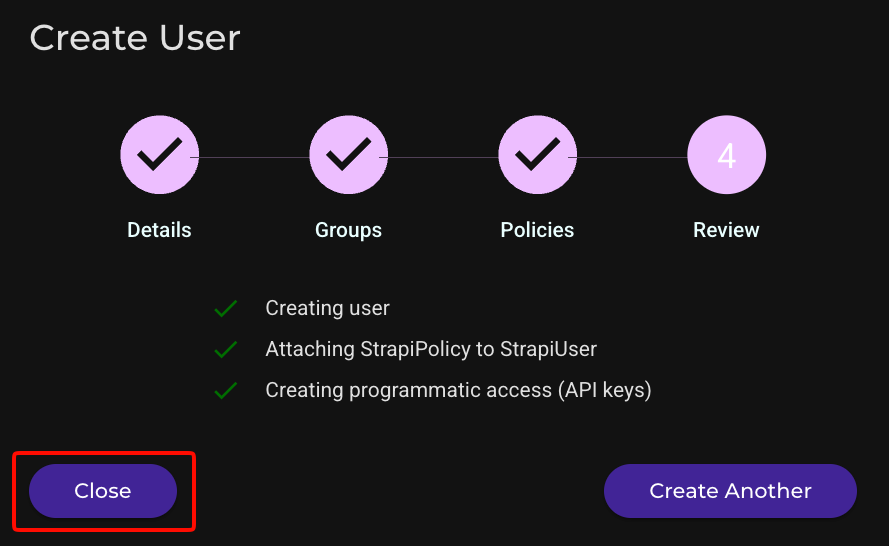The image size is (889, 546).
Task: Select the Groups step checkmark circle
Action: pos(349,155)
